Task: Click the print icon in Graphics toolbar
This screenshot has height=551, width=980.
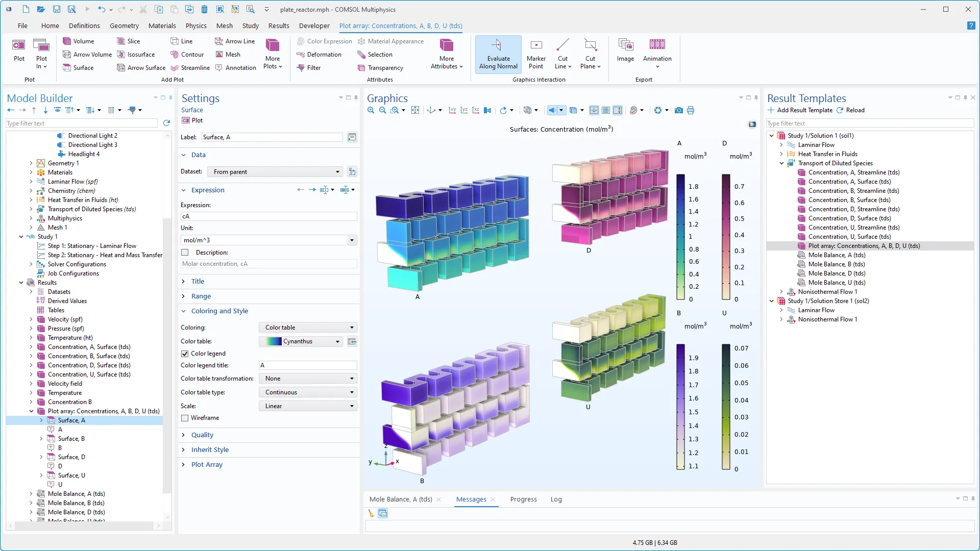Action: 691,110
